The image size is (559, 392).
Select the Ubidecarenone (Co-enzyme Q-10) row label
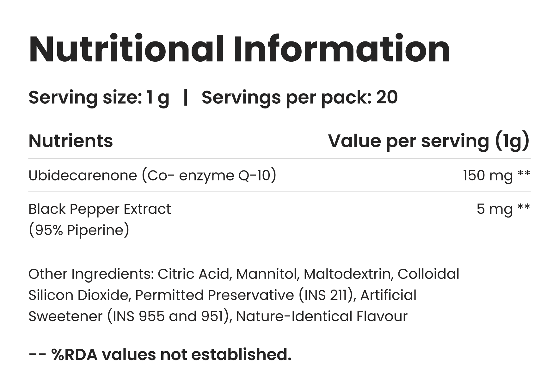click(x=152, y=175)
